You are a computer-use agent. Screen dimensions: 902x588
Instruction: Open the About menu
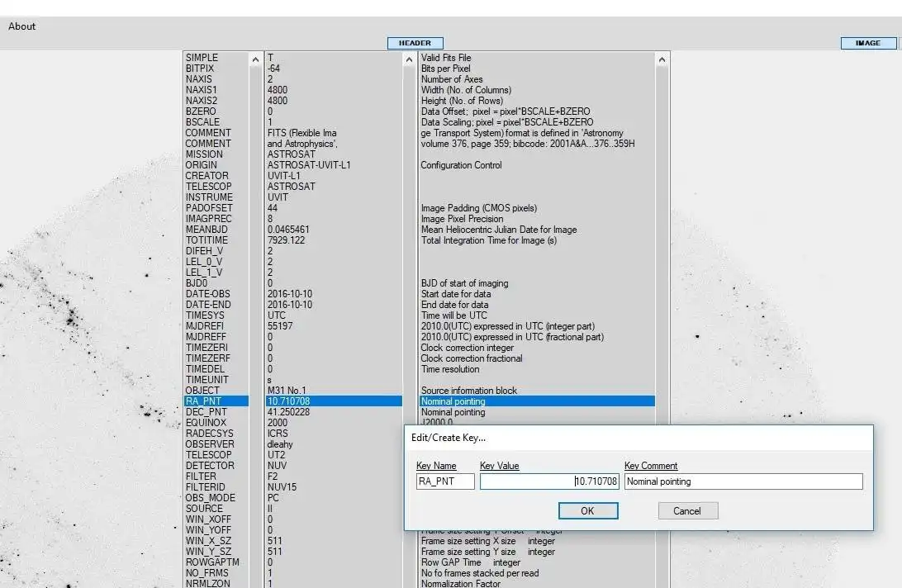(21, 26)
